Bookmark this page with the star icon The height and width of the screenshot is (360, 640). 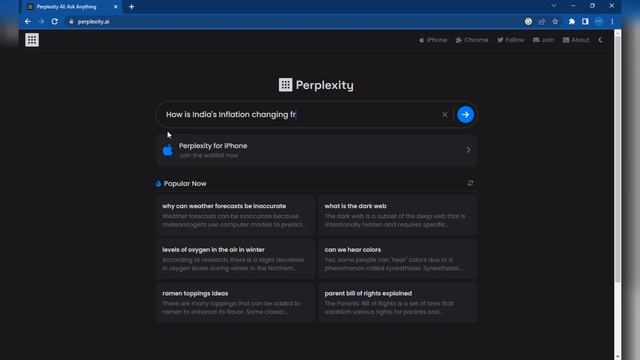tap(555, 21)
